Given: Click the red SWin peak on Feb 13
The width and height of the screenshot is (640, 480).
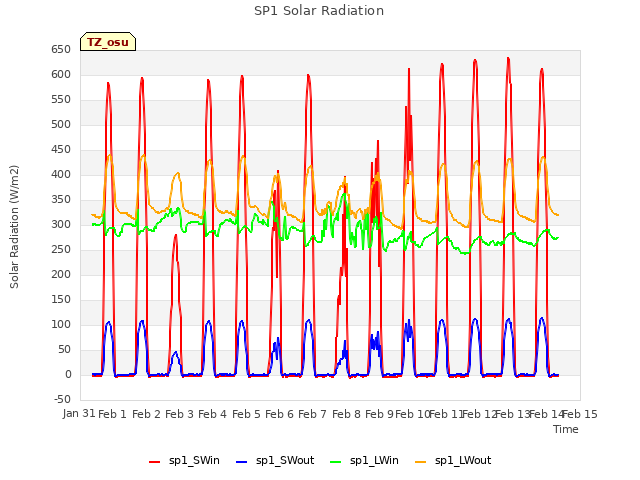Looking at the screenshot, I should click(508, 59).
